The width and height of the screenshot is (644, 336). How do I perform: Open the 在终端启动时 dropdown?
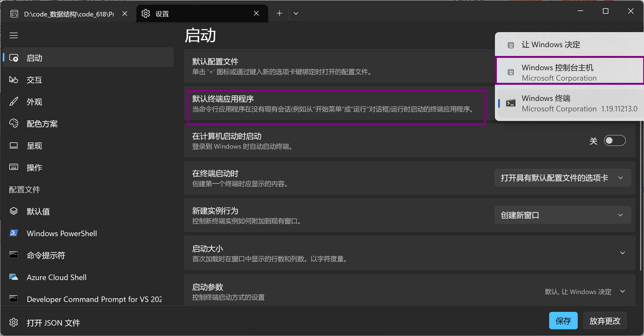563,178
